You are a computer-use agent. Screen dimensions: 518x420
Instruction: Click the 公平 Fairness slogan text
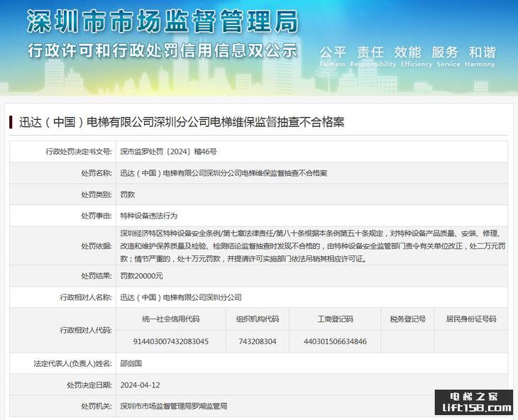tap(333, 57)
